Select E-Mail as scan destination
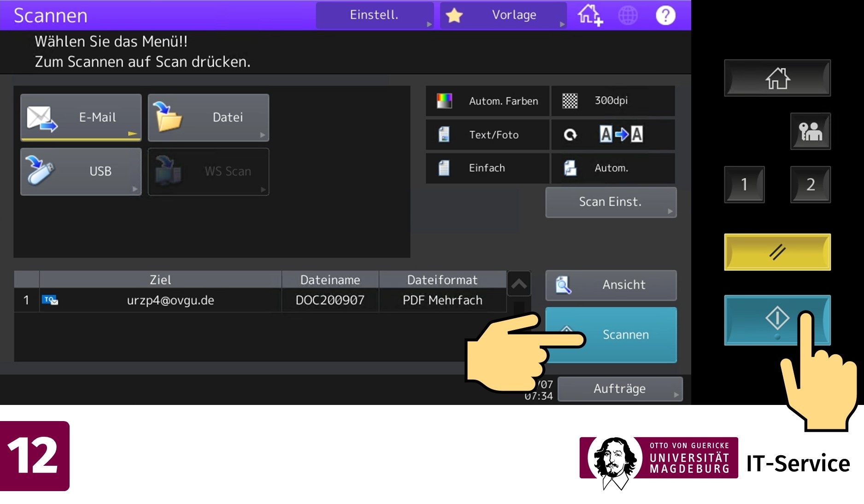864x504 pixels. point(81,117)
